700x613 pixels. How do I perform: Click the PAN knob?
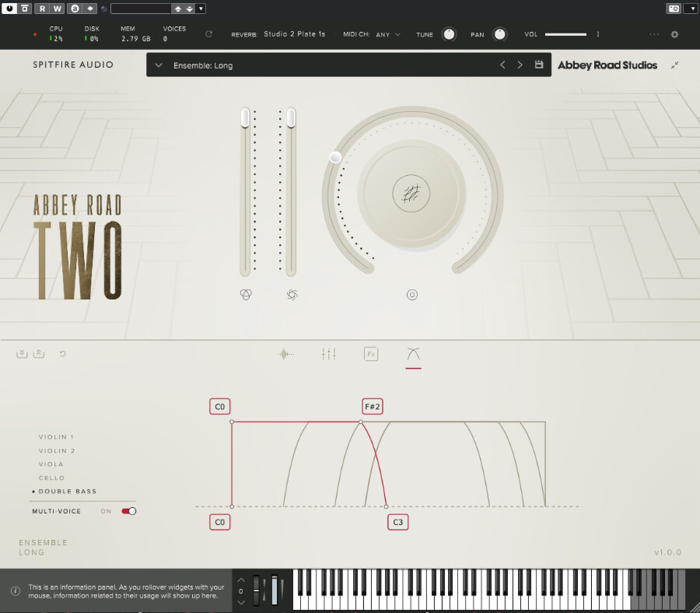tap(499, 34)
